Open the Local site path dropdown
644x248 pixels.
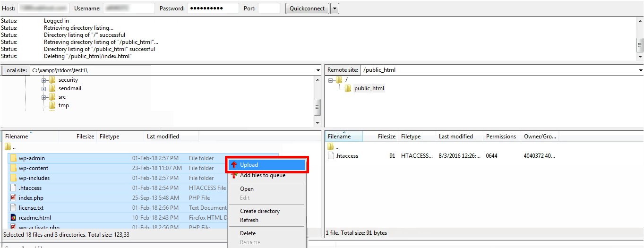coord(318,70)
